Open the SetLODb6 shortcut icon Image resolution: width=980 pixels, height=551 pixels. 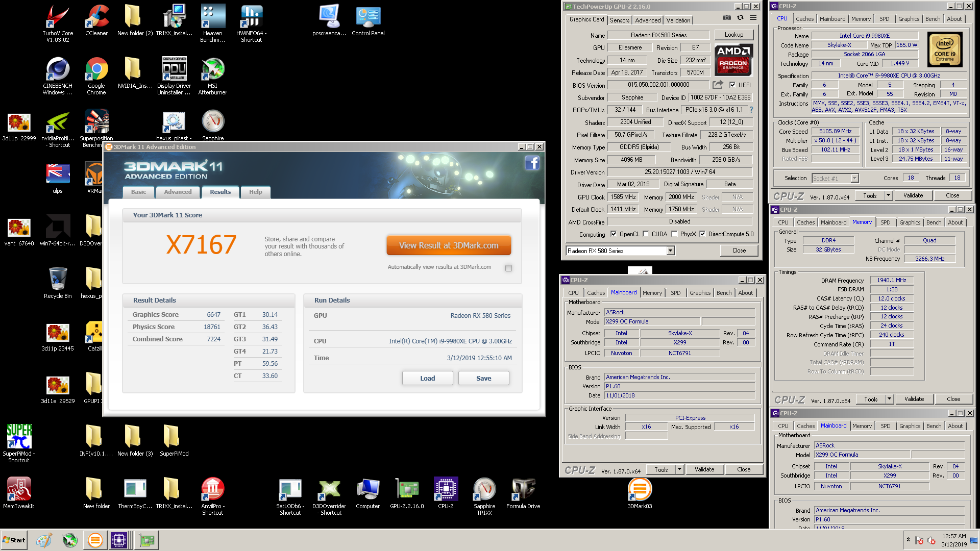pos(290,496)
